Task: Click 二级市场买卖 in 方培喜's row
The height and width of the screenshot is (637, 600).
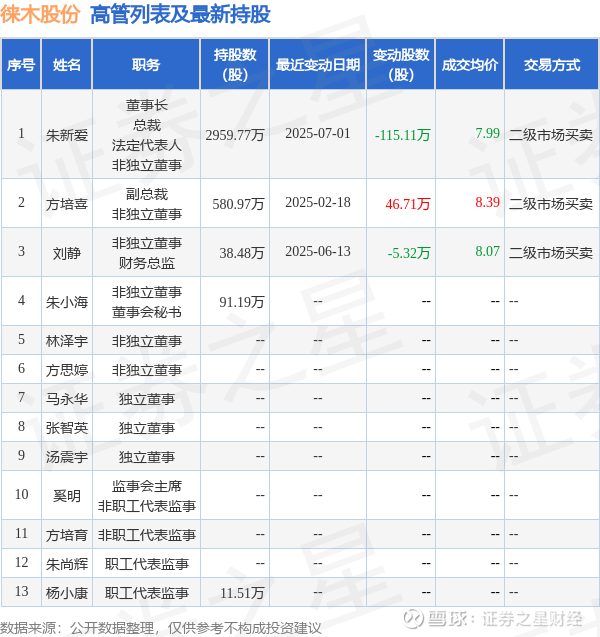Action: pos(551,204)
